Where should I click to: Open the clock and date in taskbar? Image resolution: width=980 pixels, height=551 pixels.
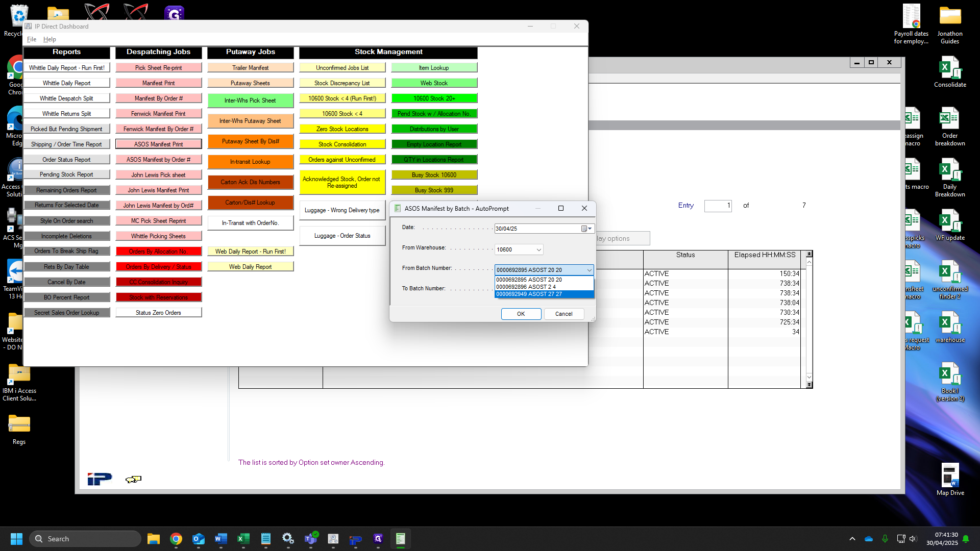point(942,539)
